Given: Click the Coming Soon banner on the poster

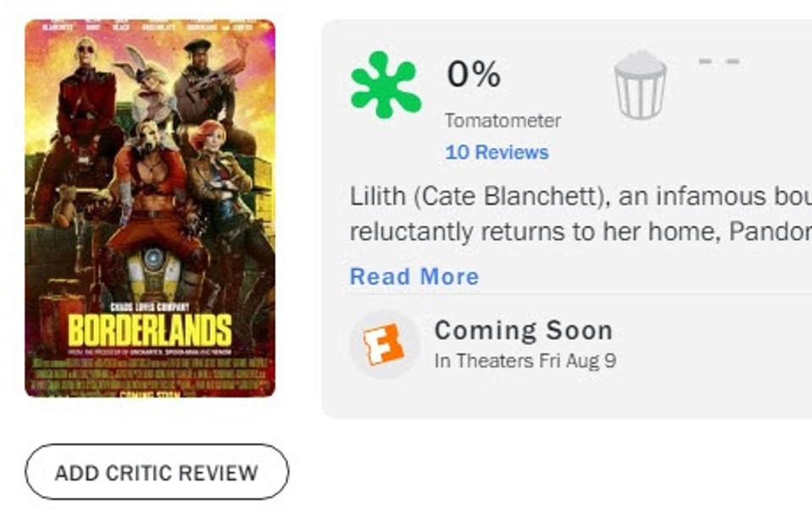Looking at the screenshot, I should (153, 394).
